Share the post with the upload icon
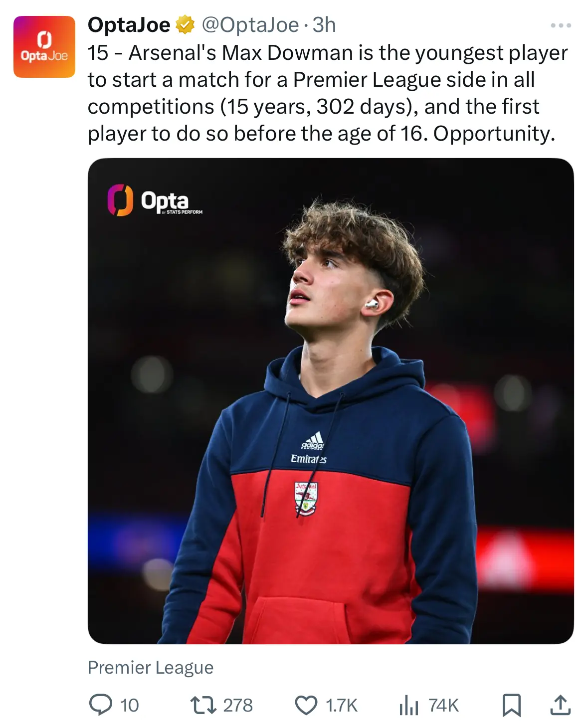This screenshot has width=588, height=728. click(x=560, y=705)
